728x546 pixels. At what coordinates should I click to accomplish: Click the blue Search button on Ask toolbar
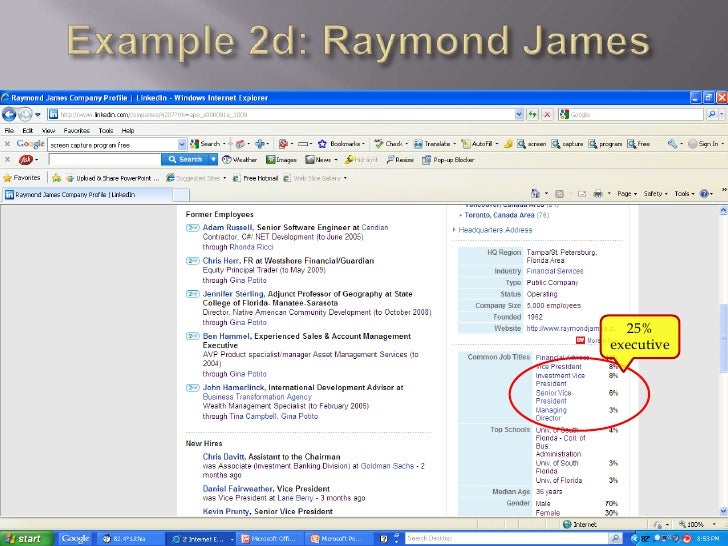(185, 160)
